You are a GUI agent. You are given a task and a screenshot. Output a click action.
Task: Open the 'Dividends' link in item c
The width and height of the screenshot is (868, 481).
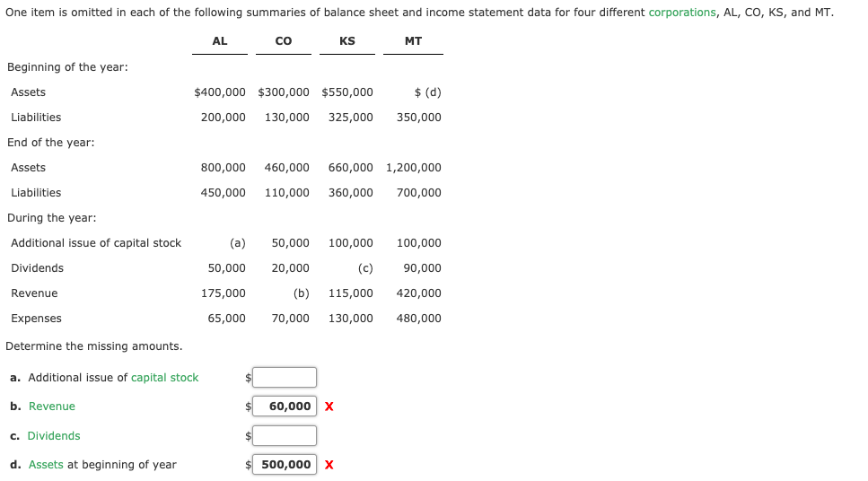[x=54, y=435]
